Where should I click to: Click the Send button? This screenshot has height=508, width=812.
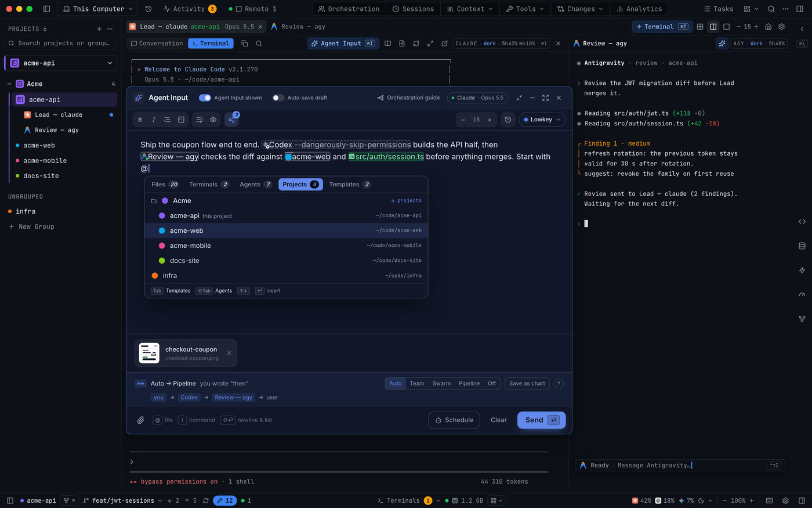[x=541, y=420]
